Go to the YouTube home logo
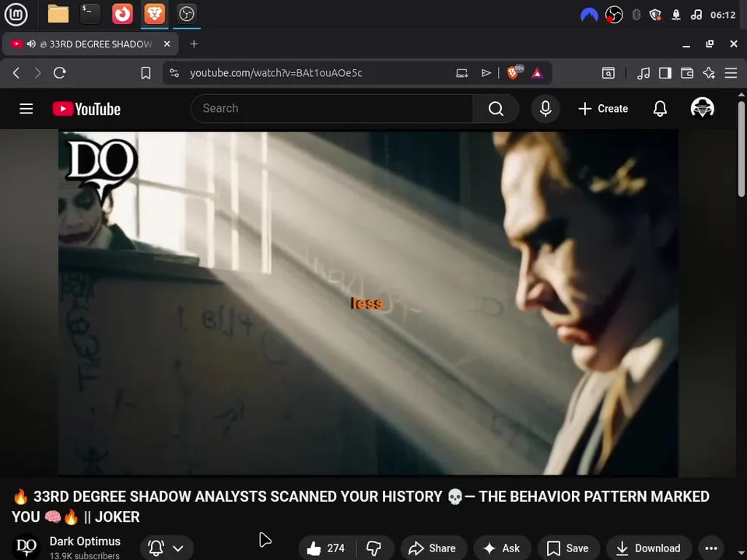 click(x=86, y=109)
